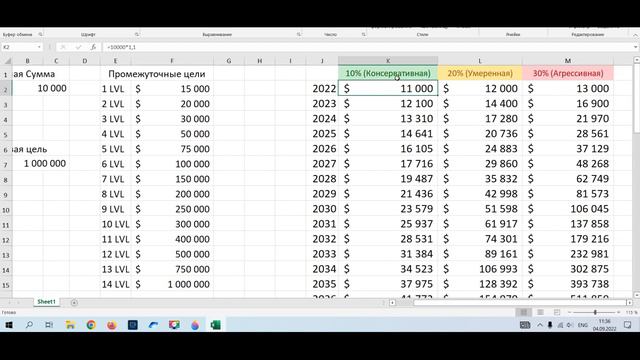The image size is (640, 360).
Task: Click cell with value 75 000
Action: [172, 149]
